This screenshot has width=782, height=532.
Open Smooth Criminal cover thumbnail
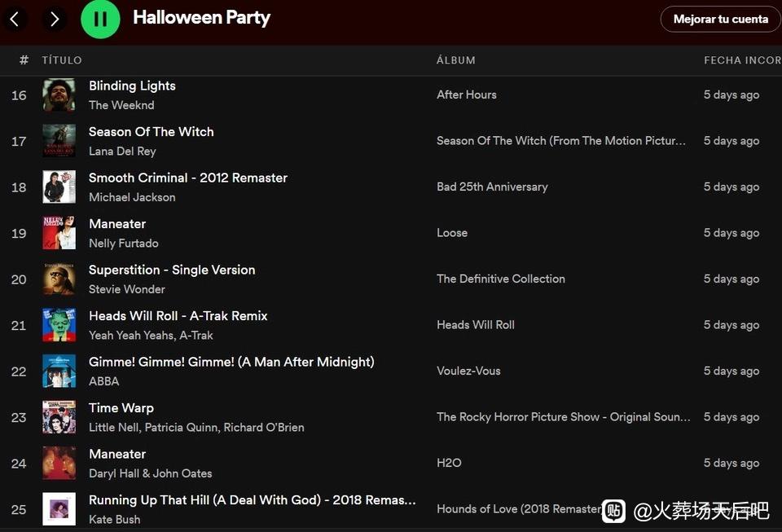click(59, 187)
